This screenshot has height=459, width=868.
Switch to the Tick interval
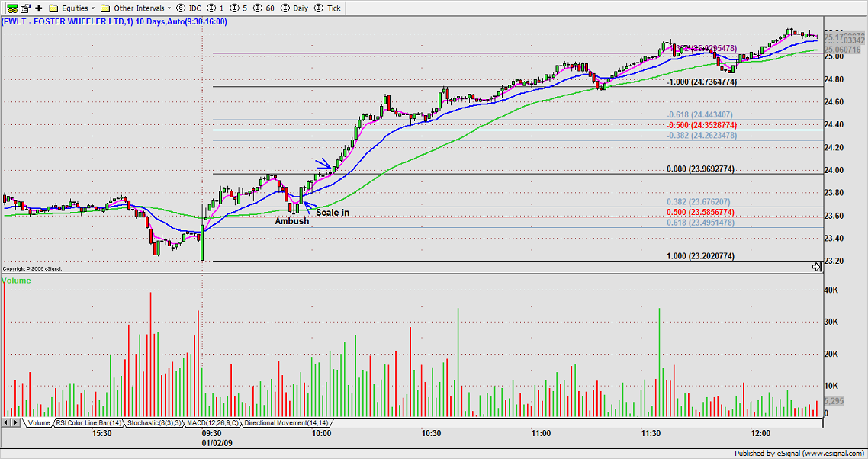(x=328, y=8)
